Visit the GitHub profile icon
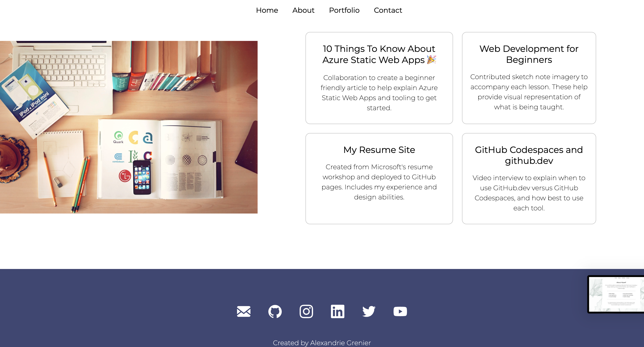644x347 pixels. pos(275,311)
